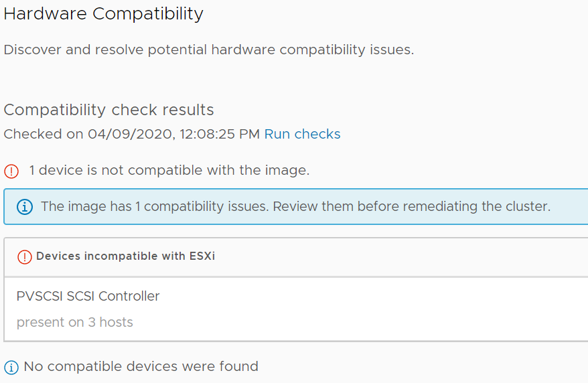The image size is (588, 383).
Task: Click info icon next to No compatible devices
Action: pos(11,367)
